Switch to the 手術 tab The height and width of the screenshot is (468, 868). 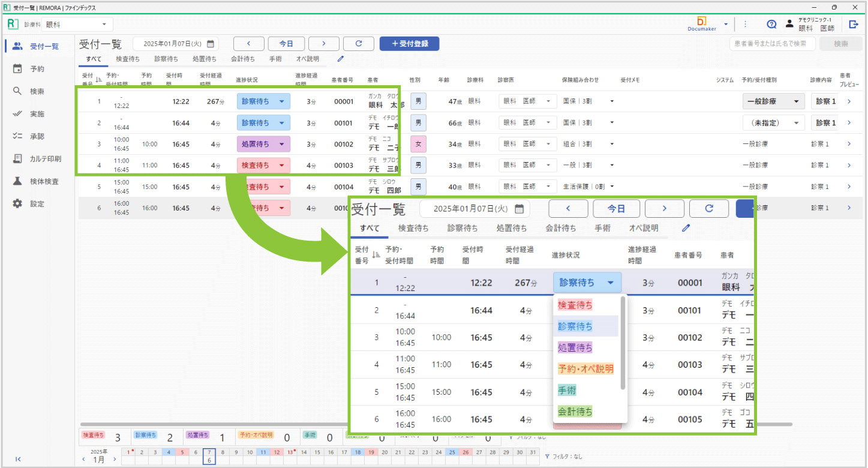275,59
